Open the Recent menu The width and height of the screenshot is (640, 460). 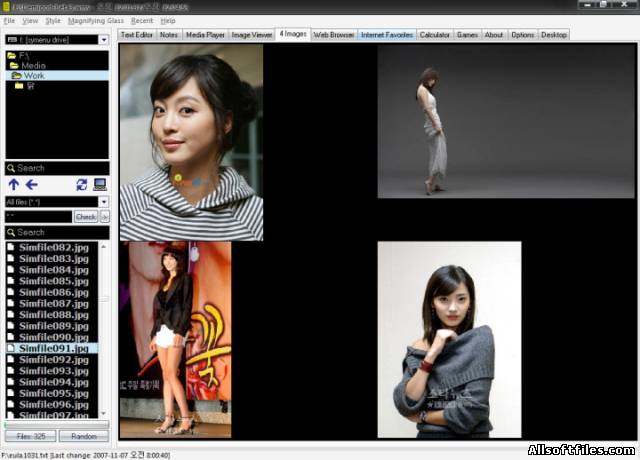tap(142, 21)
